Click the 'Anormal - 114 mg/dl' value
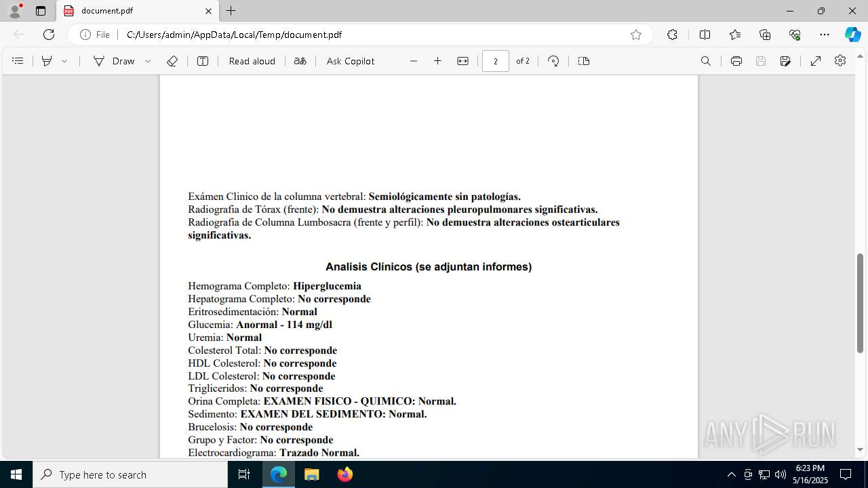The height and width of the screenshot is (488, 868). point(284,325)
